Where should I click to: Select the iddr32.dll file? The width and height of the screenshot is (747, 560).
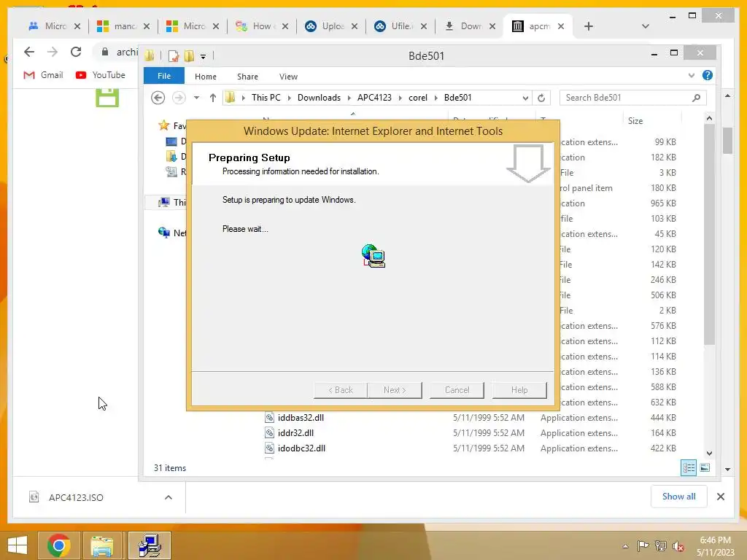pyautogui.click(x=295, y=433)
